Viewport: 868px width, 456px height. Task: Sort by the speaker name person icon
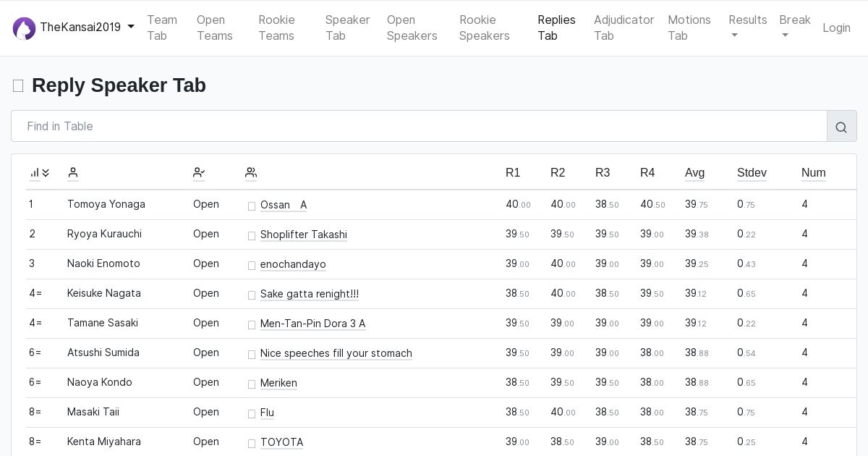coord(73,173)
